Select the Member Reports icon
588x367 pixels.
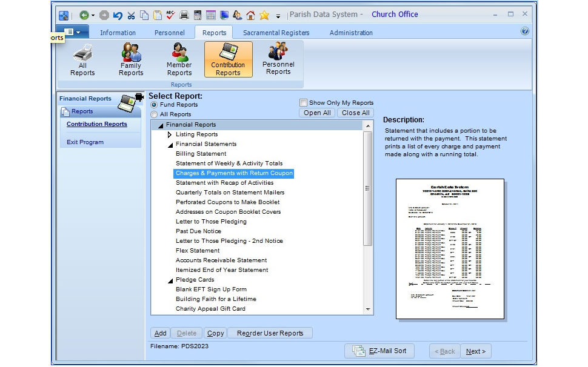[179, 59]
